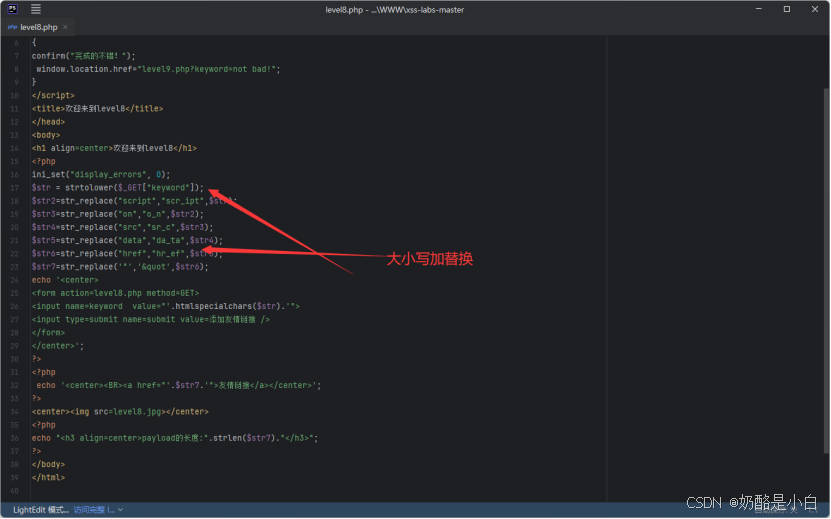Click the window title 'level8.php - ...\WWW\xss-labs-master'
The height and width of the screenshot is (519, 831).
point(395,10)
